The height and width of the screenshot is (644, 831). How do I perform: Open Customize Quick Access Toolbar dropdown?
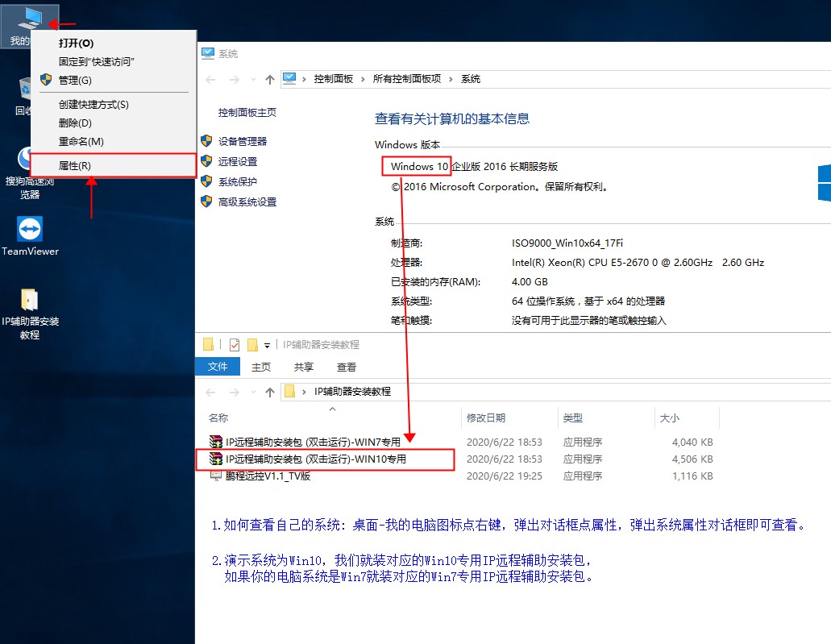click(x=267, y=346)
